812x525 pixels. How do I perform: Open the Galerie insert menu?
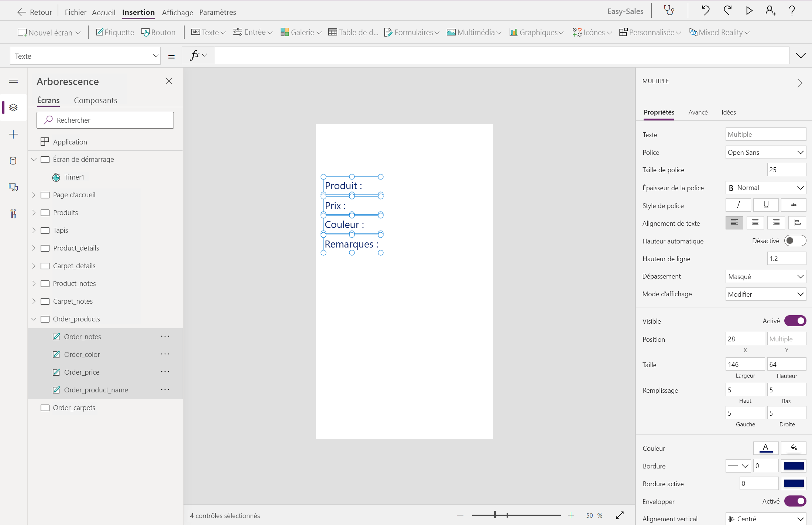[301, 32]
